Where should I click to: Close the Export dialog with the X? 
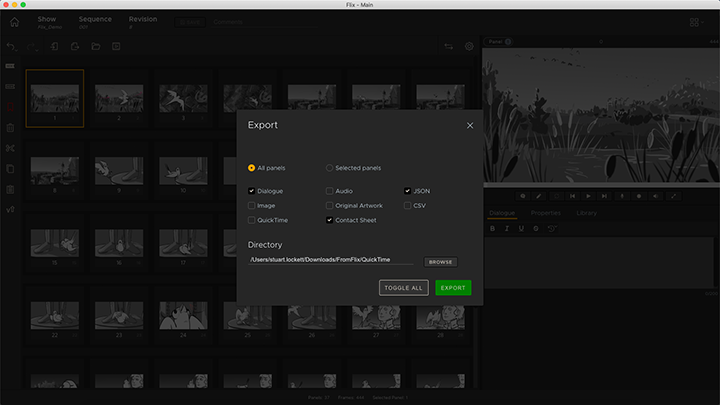[x=470, y=126]
